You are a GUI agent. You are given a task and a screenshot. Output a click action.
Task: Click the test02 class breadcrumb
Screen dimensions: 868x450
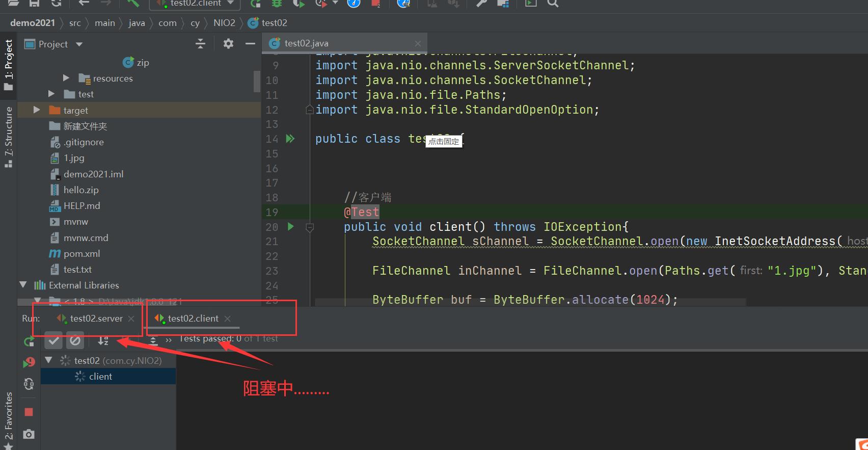point(267,23)
